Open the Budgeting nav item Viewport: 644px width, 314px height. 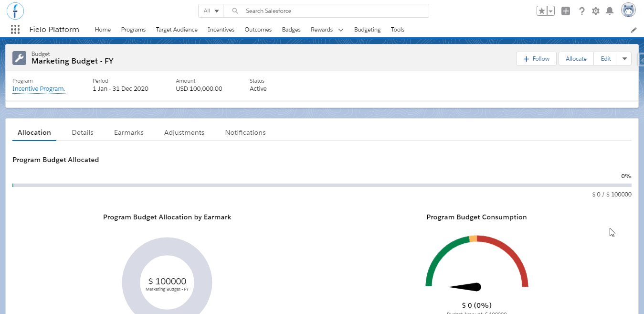click(x=367, y=30)
